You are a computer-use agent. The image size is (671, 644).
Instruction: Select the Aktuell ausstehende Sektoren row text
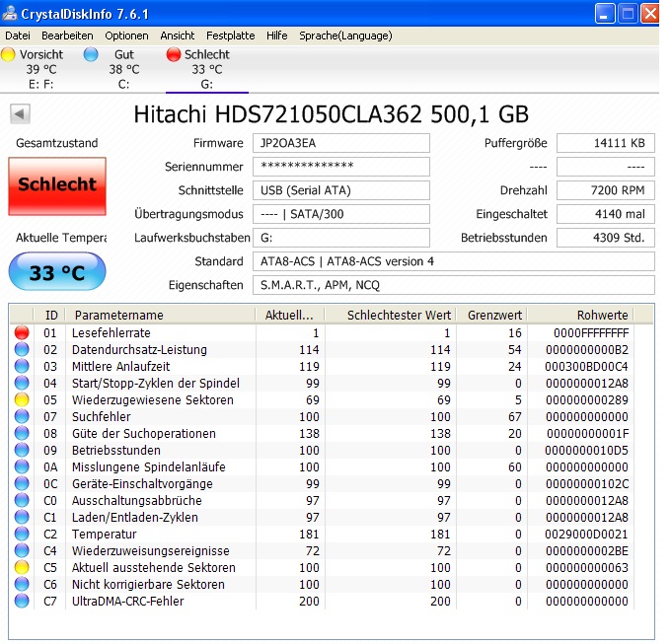point(154,567)
